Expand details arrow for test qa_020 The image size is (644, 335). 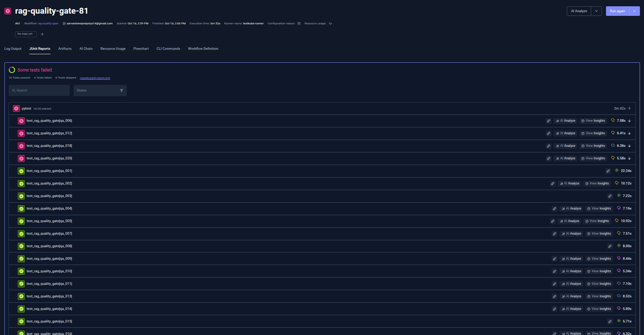[629, 158]
